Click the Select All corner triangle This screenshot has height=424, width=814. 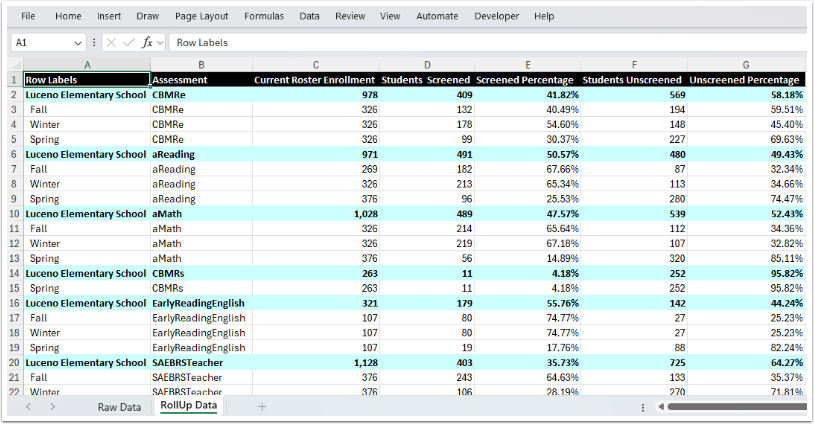click(16, 65)
